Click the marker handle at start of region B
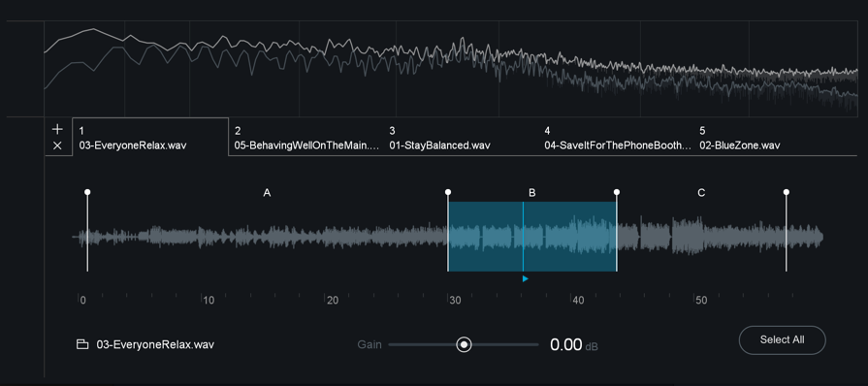Image resolution: width=868 pixels, height=386 pixels. pyautogui.click(x=448, y=192)
